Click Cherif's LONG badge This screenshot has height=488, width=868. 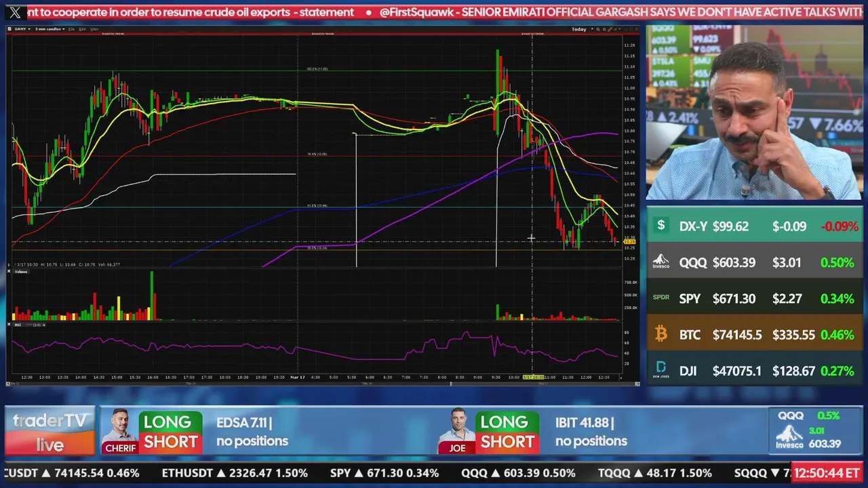(x=169, y=422)
